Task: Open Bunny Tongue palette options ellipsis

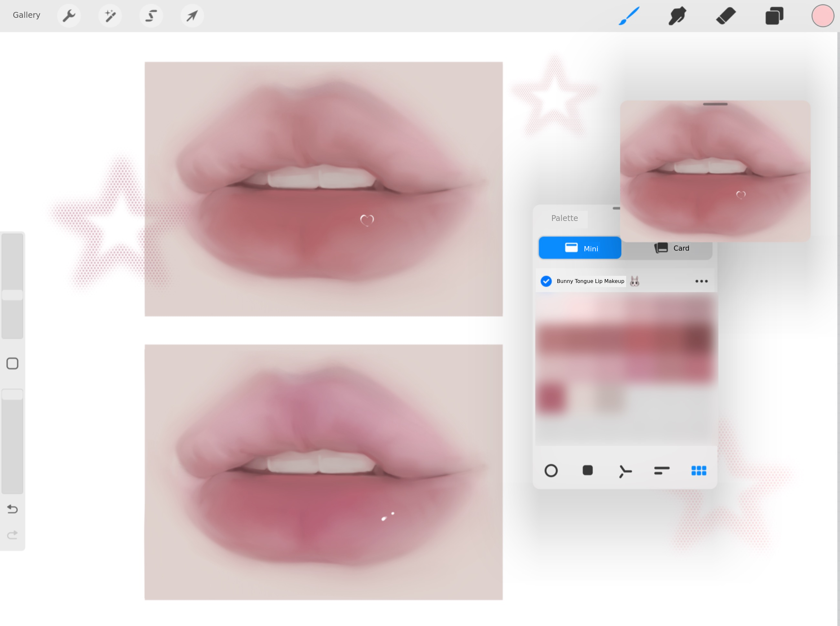Action: click(701, 281)
